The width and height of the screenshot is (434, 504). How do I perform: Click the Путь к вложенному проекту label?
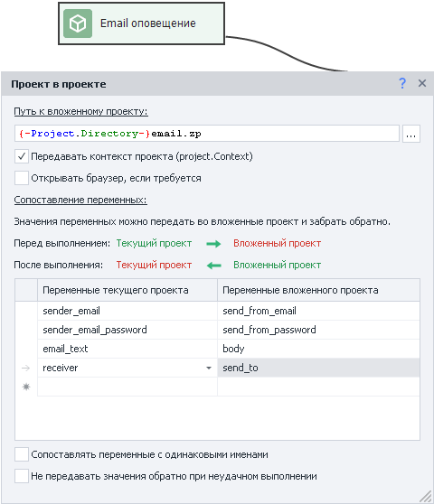80,111
